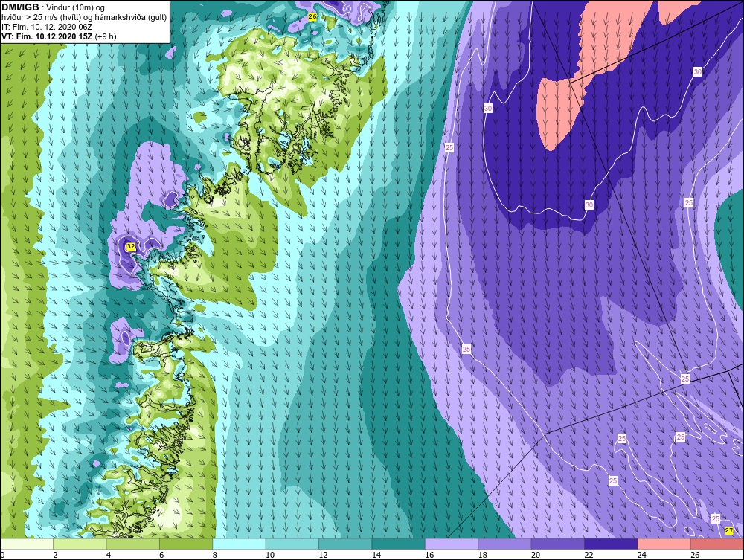Click the 14–16 m/s dark teal legend swatch
744x560 pixels.
tap(399, 544)
